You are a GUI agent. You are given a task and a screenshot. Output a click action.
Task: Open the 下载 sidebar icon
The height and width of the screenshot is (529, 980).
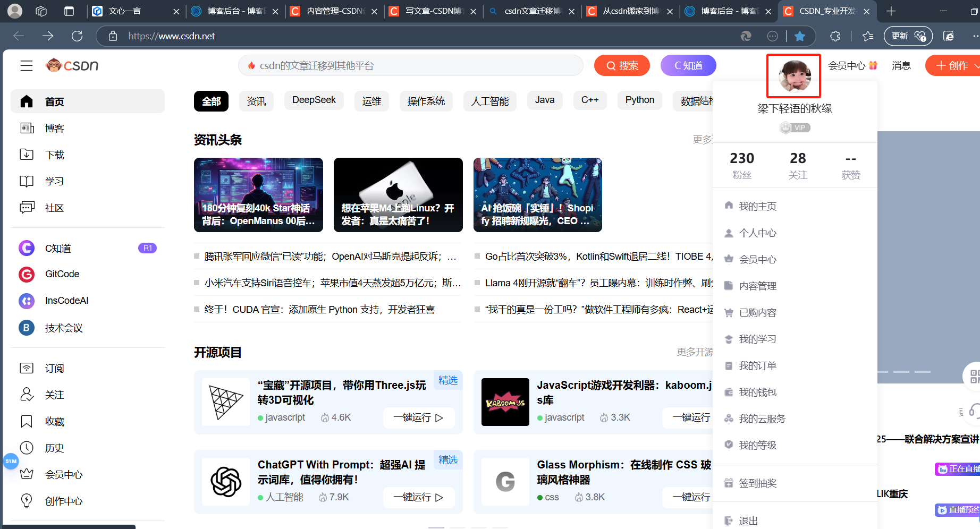(27, 155)
